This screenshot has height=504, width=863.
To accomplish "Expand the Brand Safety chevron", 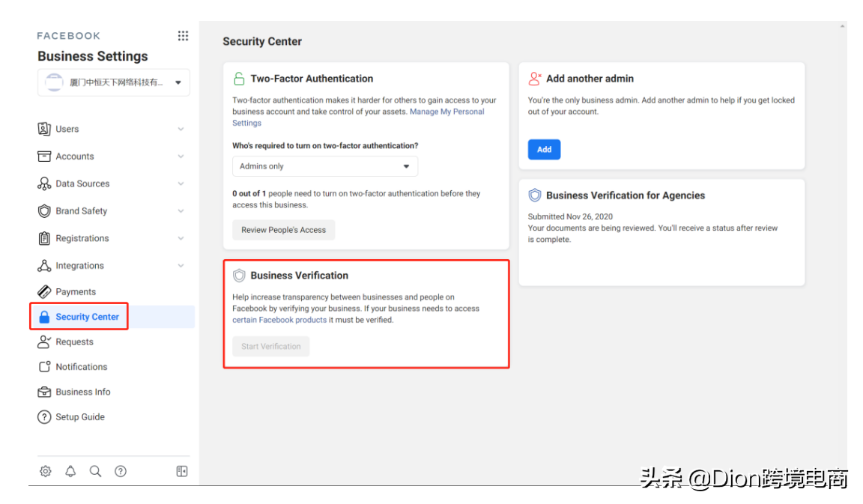I will click(181, 210).
